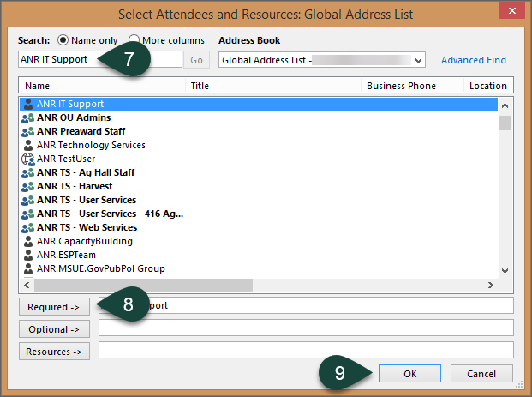The height and width of the screenshot is (397, 532).
Task: Click the ANR TS - Web Services icon
Action: click(27, 227)
